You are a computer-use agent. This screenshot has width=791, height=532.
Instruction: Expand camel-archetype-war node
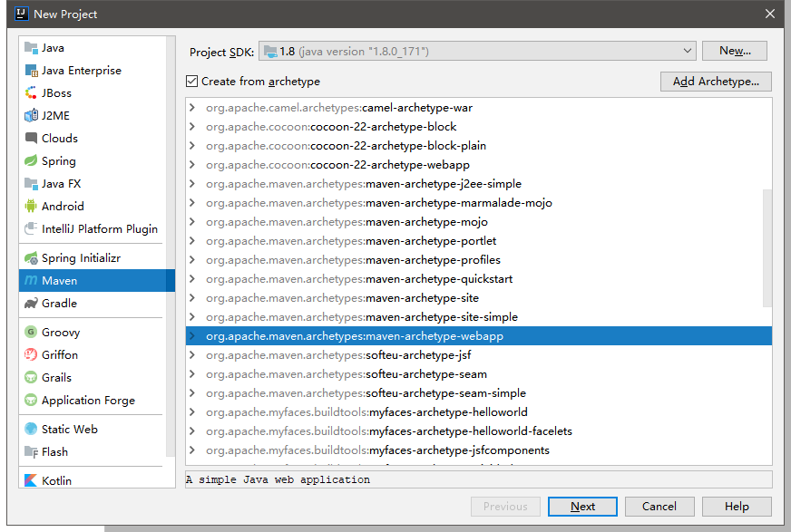click(x=192, y=107)
